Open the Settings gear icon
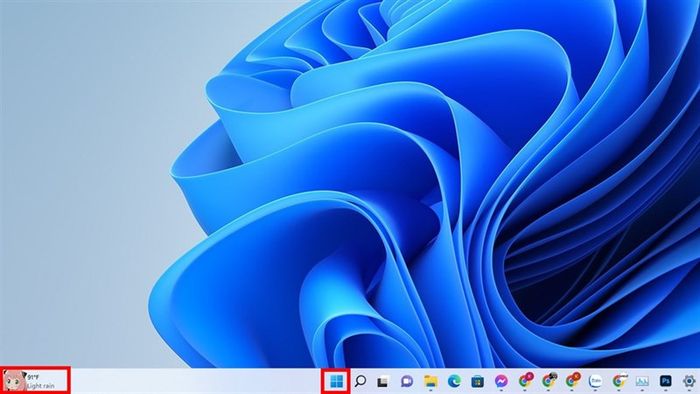This screenshot has height=394, width=700. coord(689,381)
